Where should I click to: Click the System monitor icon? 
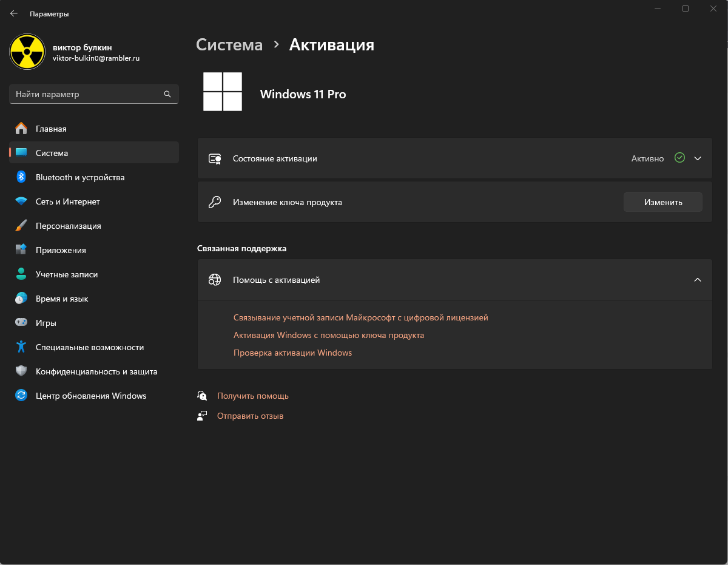pos(21,153)
